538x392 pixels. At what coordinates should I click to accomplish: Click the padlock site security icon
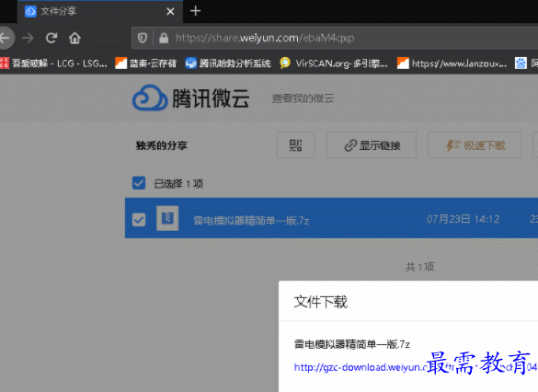point(164,38)
